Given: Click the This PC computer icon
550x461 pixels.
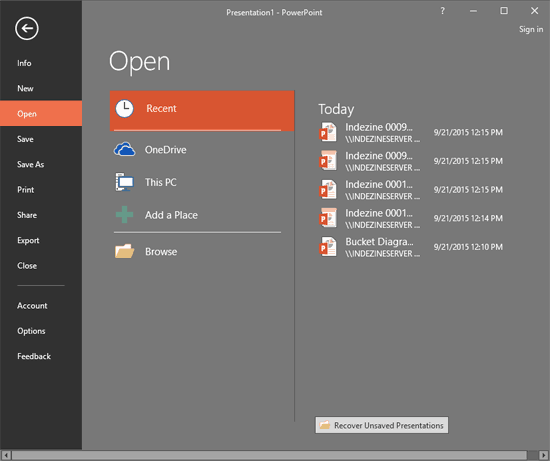Looking at the screenshot, I should tap(125, 182).
